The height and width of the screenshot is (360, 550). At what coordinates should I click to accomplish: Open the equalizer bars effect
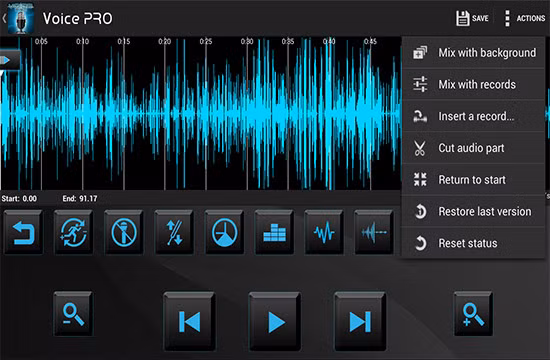(x=274, y=232)
